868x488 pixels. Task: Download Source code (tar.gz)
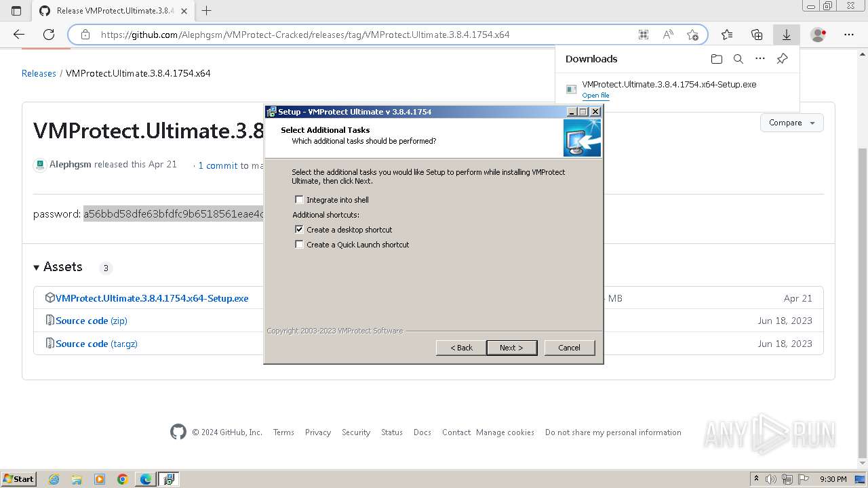click(96, 344)
